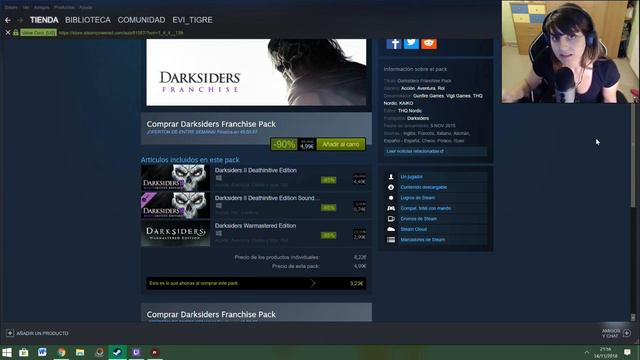This screenshot has height=360, width=640.
Task: Click Cromos de Steam link
Action: (418, 219)
